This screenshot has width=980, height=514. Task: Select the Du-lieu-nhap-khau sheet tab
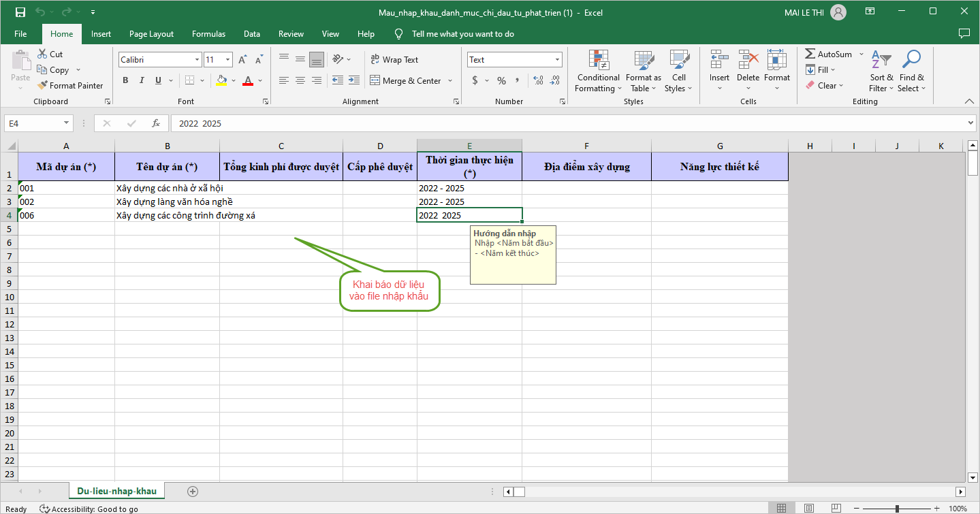(116, 491)
